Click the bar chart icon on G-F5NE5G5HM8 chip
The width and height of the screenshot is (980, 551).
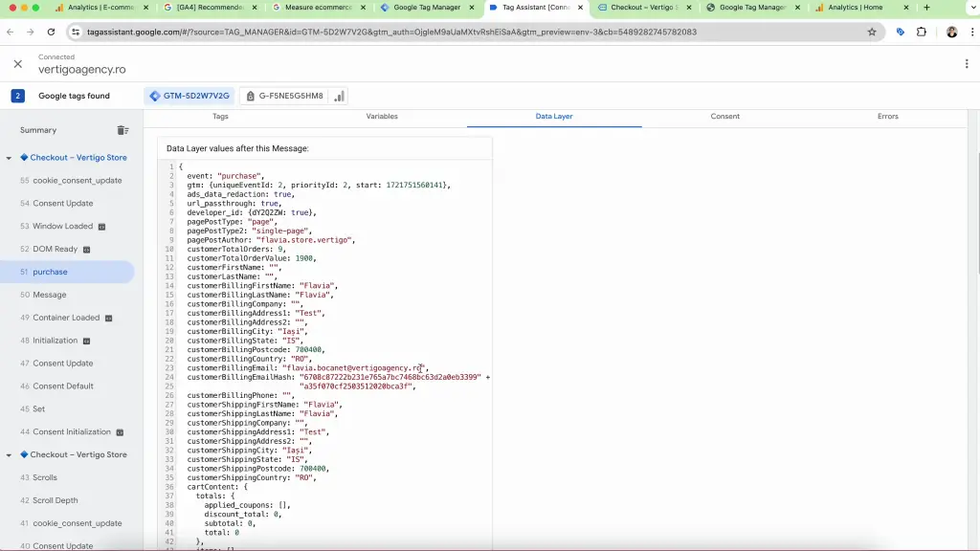(x=339, y=96)
